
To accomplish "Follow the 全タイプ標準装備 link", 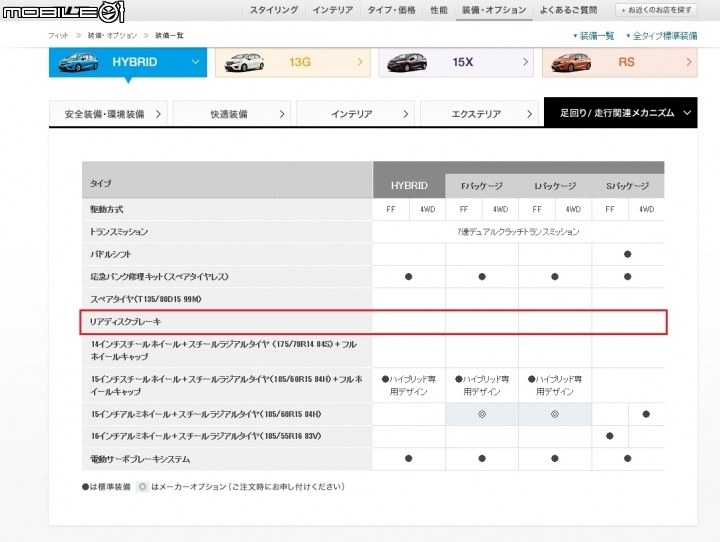I will coord(662,36).
